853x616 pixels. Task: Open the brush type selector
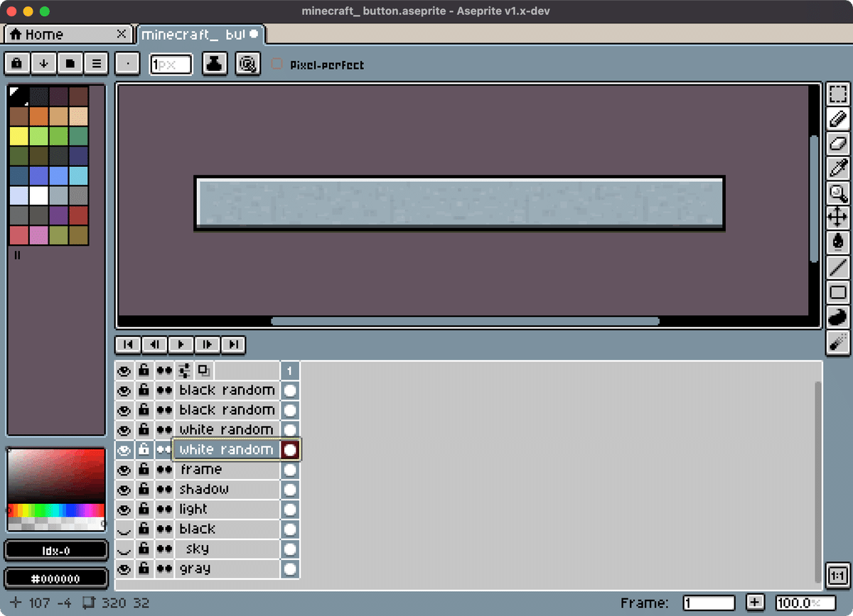[x=127, y=64]
